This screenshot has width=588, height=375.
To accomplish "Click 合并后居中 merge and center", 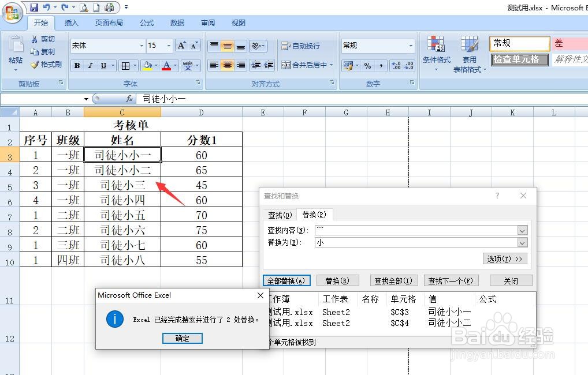I will pyautogui.click(x=304, y=65).
